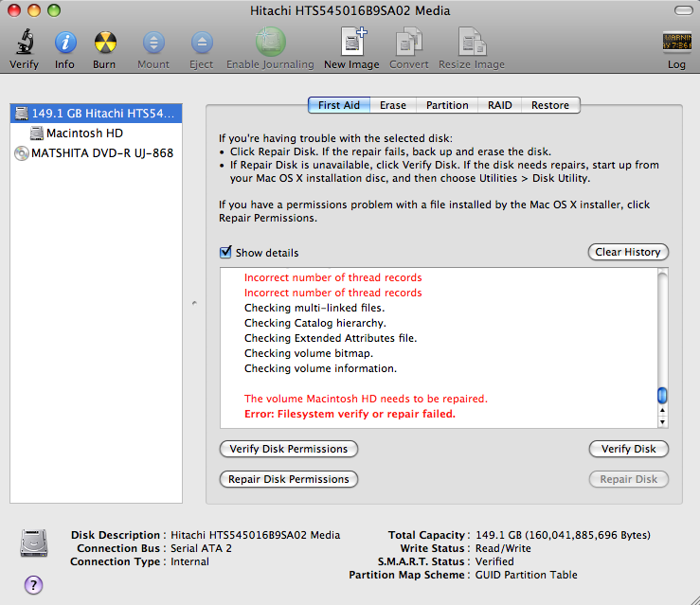This screenshot has height=605, width=700.
Task: Click 'Checking volume information.' log line
Action: point(320,368)
